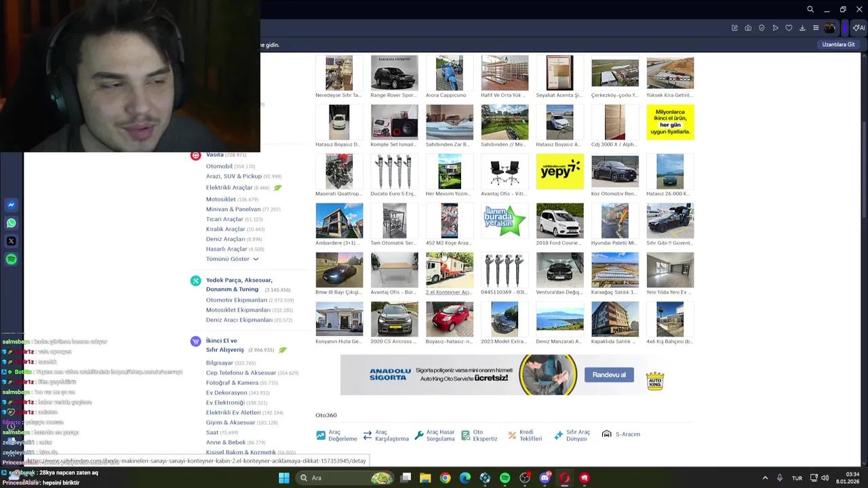Open the AI assistant button in toolbar
This screenshot has height=488, width=868.
pyautogui.click(x=859, y=28)
